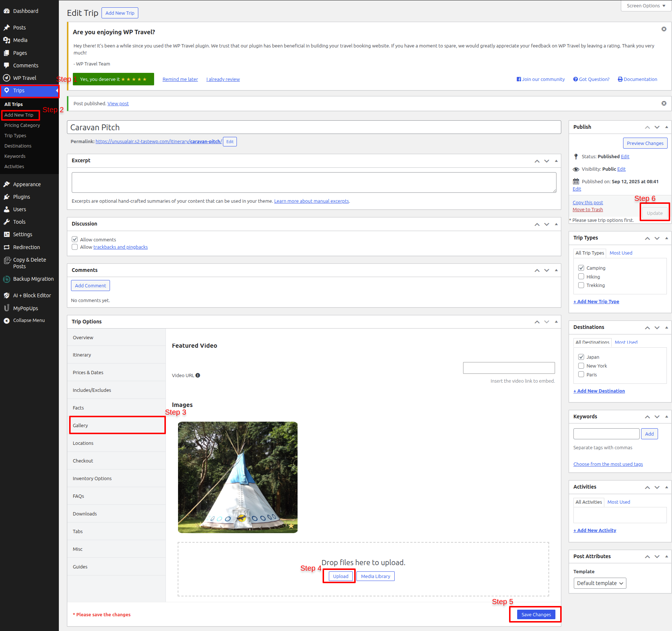672x631 pixels.
Task: Click the Keywords tag input field
Action: (x=606, y=434)
